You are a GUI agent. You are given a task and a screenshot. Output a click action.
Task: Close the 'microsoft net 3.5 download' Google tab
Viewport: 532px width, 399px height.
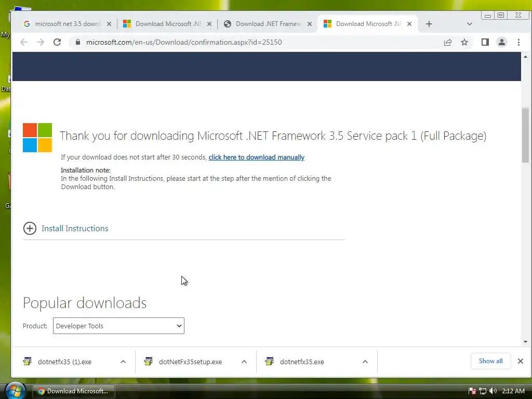click(x=109, y=24)
